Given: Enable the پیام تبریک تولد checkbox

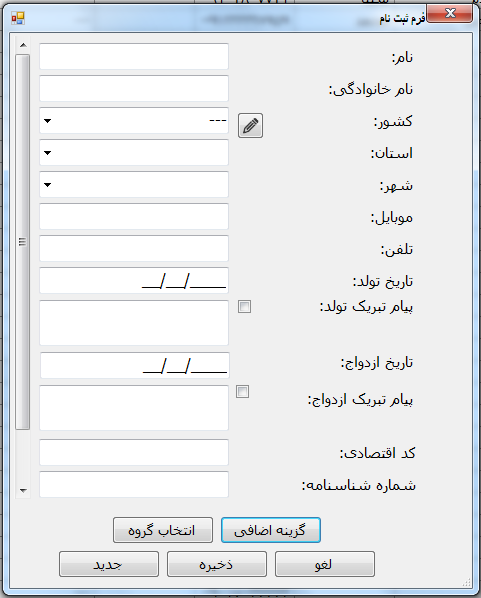Looking at the screenshot, I should (x=244, y=307).
